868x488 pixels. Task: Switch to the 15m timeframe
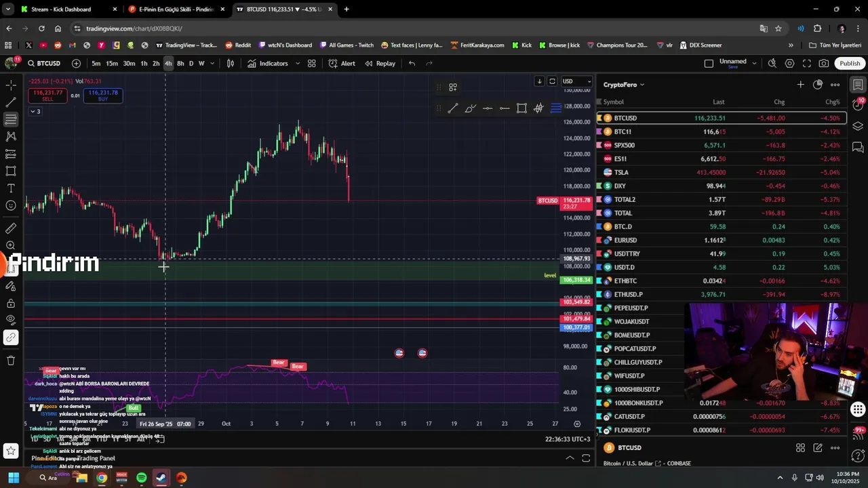pyautogui.click(x=112, y=63)
